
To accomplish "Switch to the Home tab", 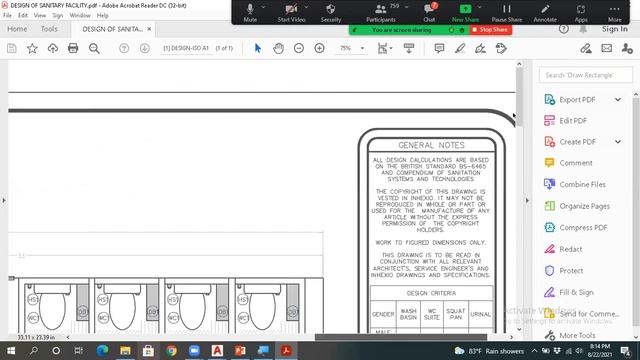I will pyautogui.click(x=17, y=29).
